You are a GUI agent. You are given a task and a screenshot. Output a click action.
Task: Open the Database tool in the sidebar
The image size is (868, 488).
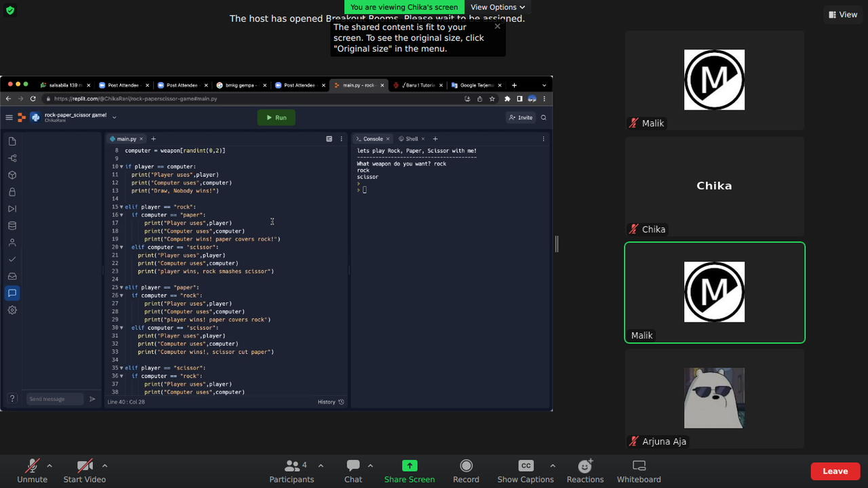12,225
